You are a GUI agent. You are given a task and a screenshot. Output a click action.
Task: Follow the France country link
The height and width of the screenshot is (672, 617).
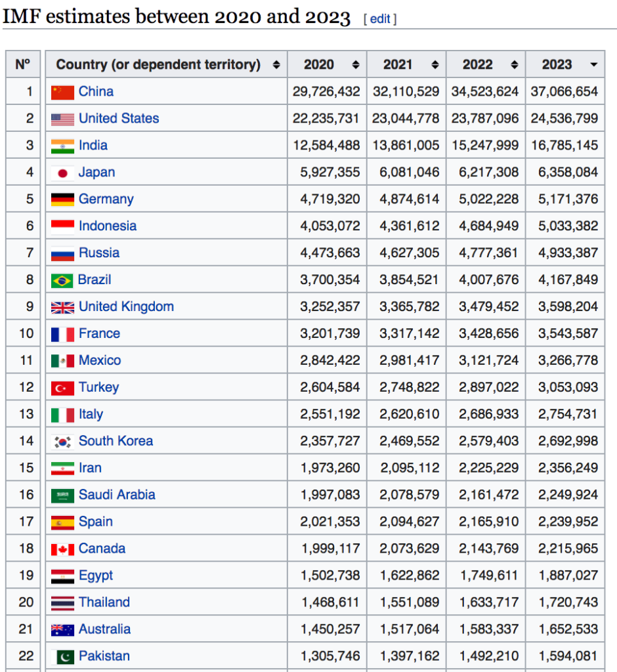tap(100, 333)
